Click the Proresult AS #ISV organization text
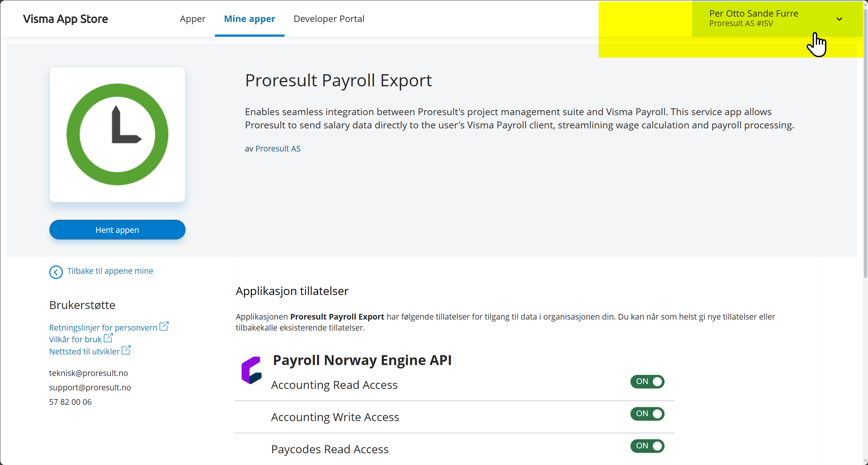Screen dimensions: 868x465 point(741,23)
